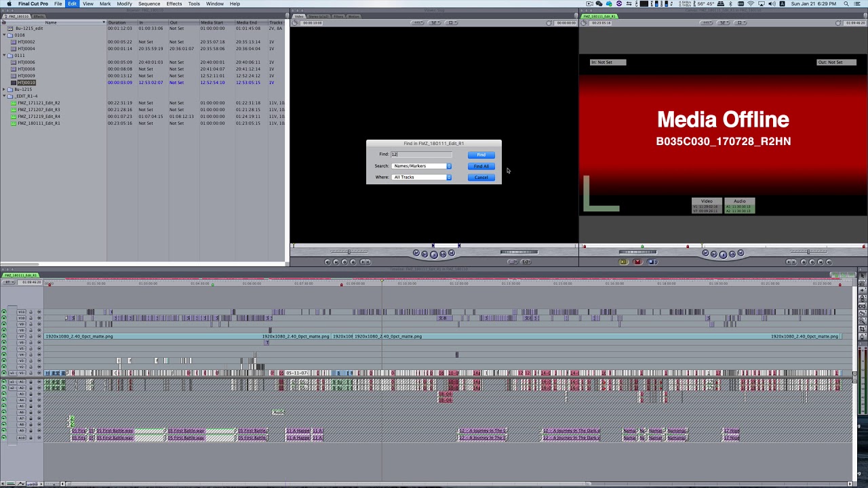Toggle the v1 source patch on track V1
Image resolution: width=868 pixels, height=488 pixels.
(x=12, y=373)
